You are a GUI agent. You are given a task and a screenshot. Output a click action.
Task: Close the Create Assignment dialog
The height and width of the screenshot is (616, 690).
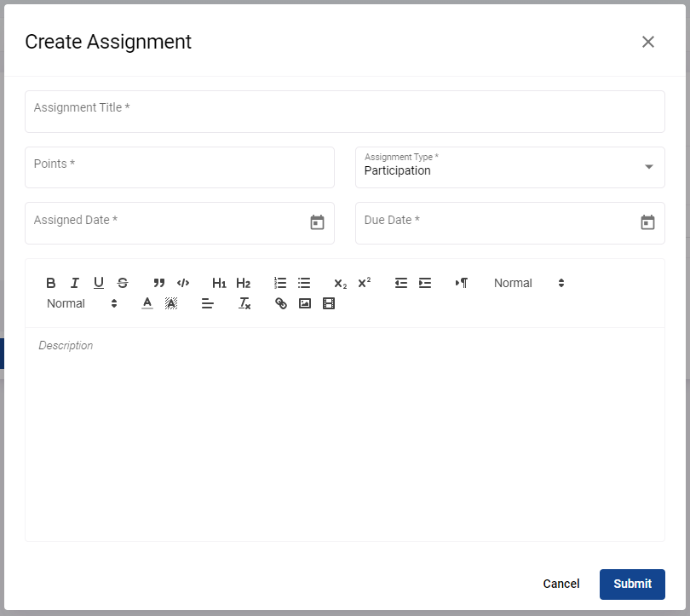(x=648, y=42)
